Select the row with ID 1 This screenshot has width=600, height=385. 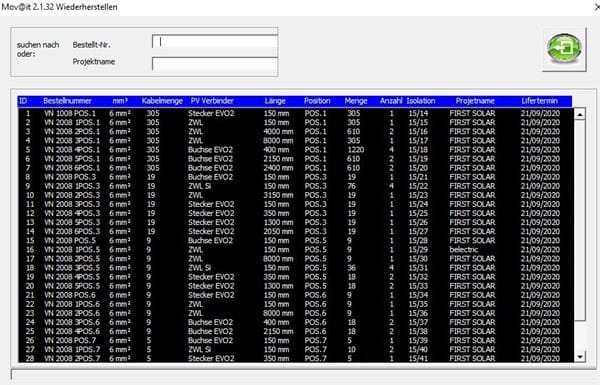[295, 113]
